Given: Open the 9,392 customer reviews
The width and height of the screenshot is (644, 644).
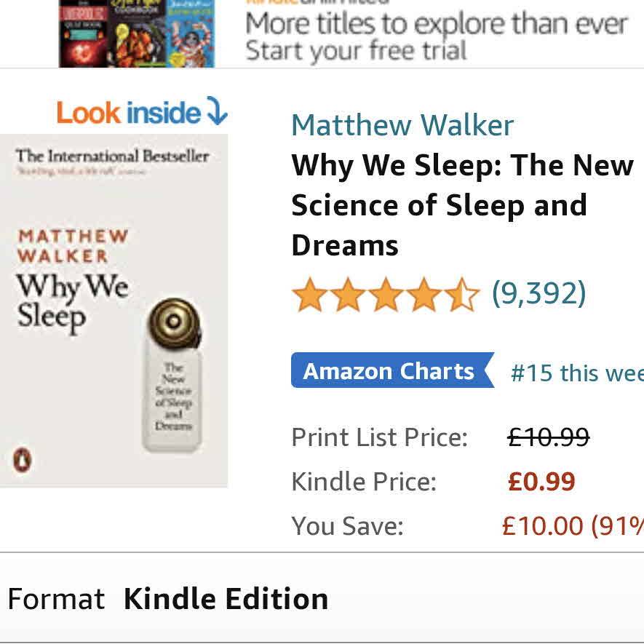Looking at the screenshot, I should [x=538, y=293].
